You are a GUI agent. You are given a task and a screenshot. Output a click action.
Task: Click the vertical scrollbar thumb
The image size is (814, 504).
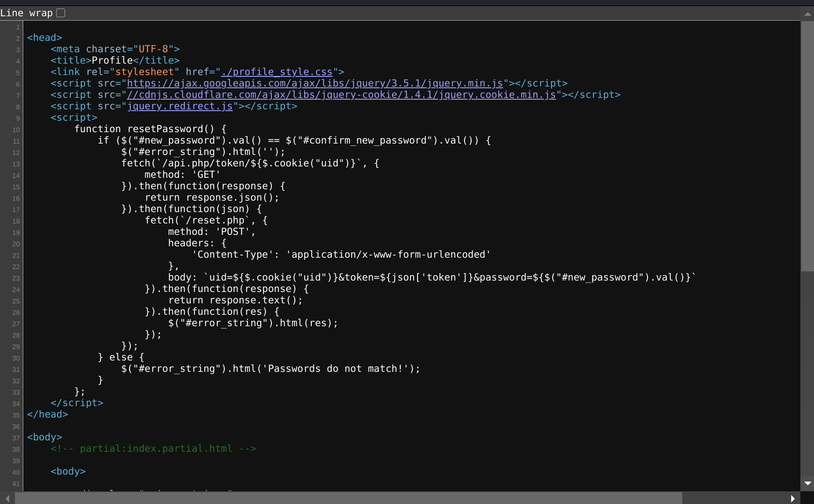(807, 146)
